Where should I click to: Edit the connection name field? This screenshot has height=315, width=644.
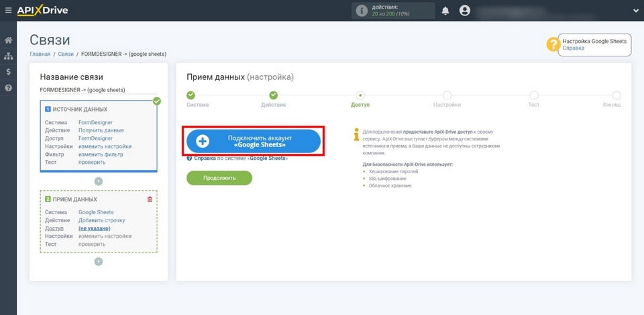pos(98,90)
